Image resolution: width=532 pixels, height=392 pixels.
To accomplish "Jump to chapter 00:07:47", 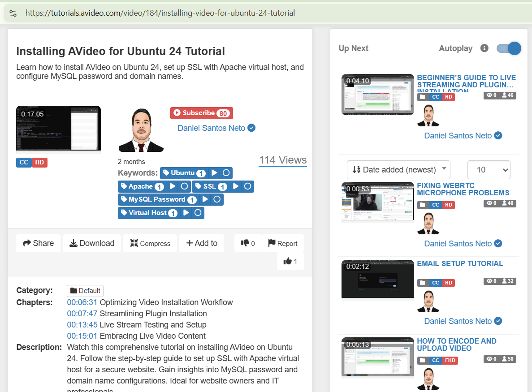I will [x=82, y=314].
